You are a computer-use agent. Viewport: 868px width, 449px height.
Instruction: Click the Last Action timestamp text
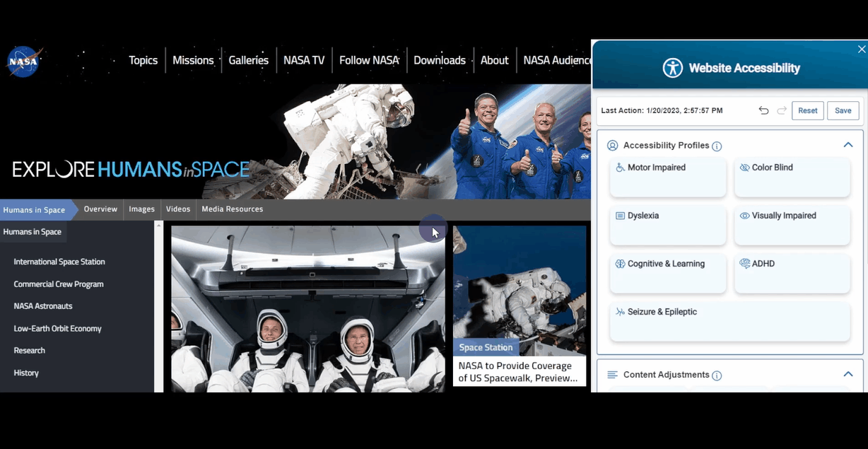[x=662, y=111]
